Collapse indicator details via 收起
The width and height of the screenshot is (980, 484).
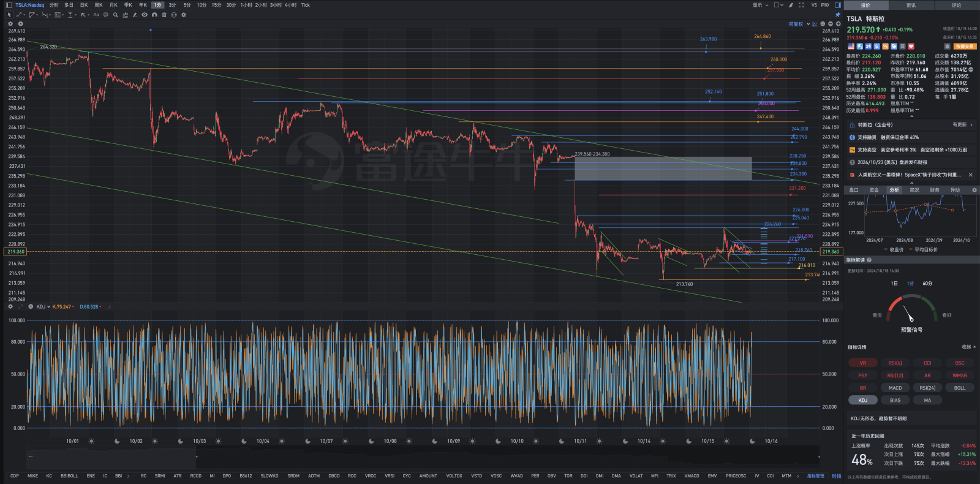point(969,347)
